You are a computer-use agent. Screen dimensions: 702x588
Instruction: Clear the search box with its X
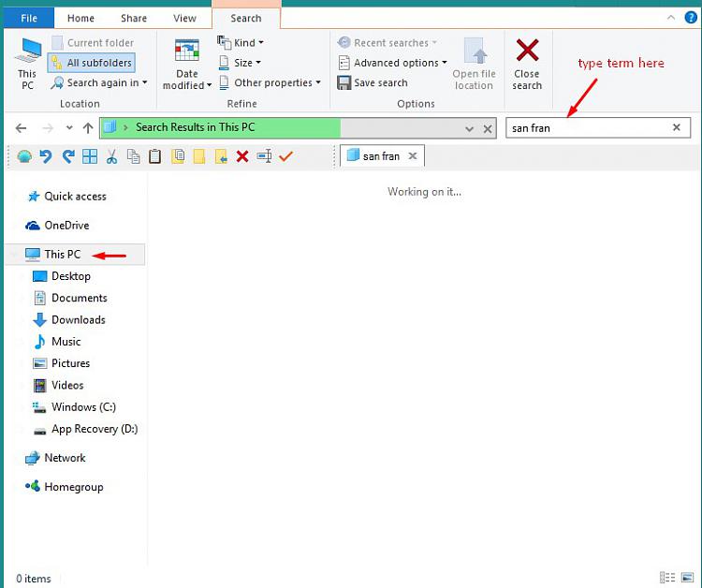[x=677, y=127]
